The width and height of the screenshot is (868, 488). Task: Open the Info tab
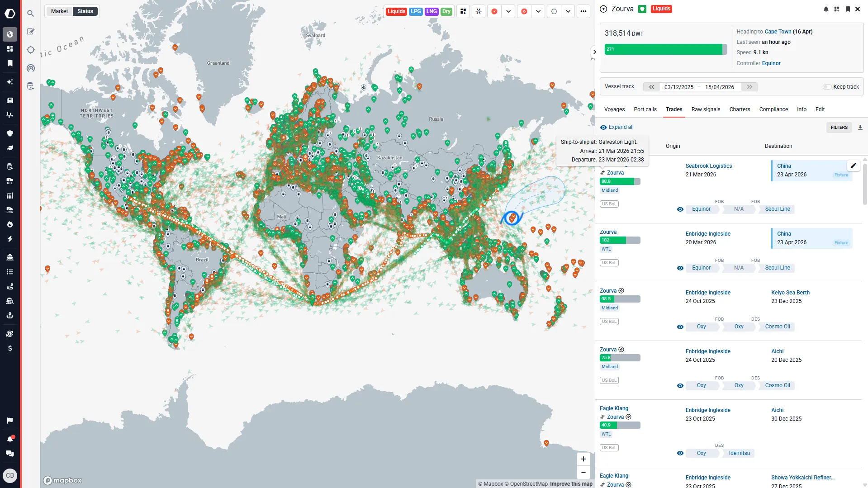tap(802, 109)
